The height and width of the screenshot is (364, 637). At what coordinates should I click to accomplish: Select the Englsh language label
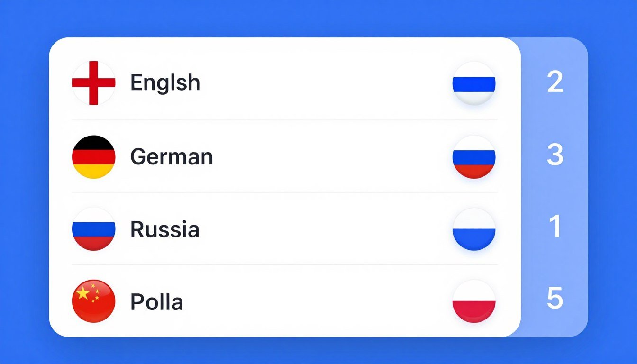[165, 83]
